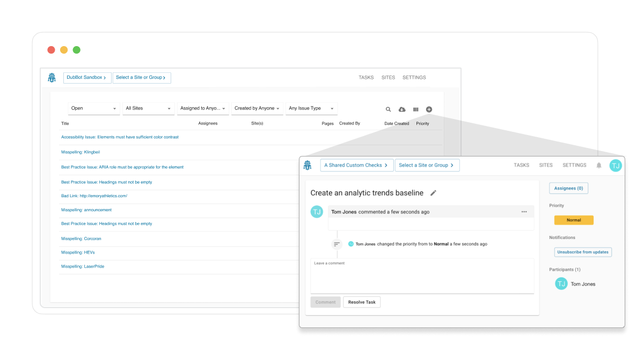Open the Any Issue Type dropdown

(311, 108)
